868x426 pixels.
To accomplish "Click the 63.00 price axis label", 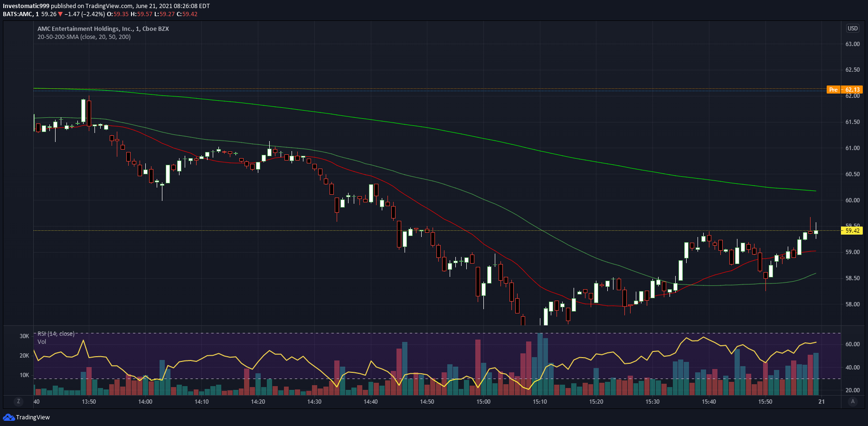I will 852,44.
